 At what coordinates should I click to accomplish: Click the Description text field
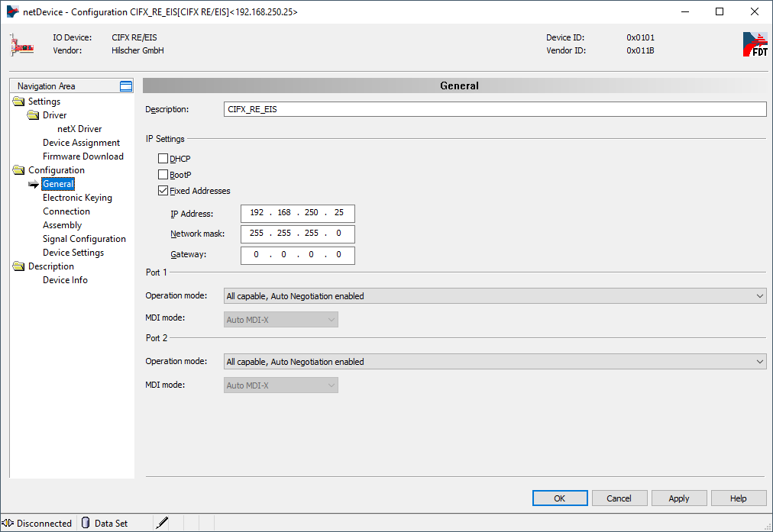click(495, 109)
